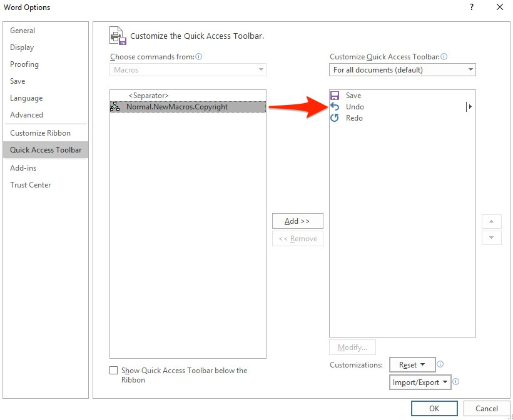Enable Show Quick Access Toolbar below the Ribbon
Screen dimensions: 513x420
(x=113, y=371)
